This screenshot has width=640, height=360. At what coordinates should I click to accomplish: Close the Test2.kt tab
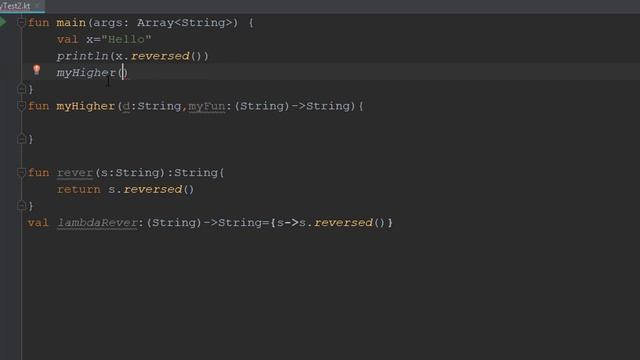pos(38,6)
